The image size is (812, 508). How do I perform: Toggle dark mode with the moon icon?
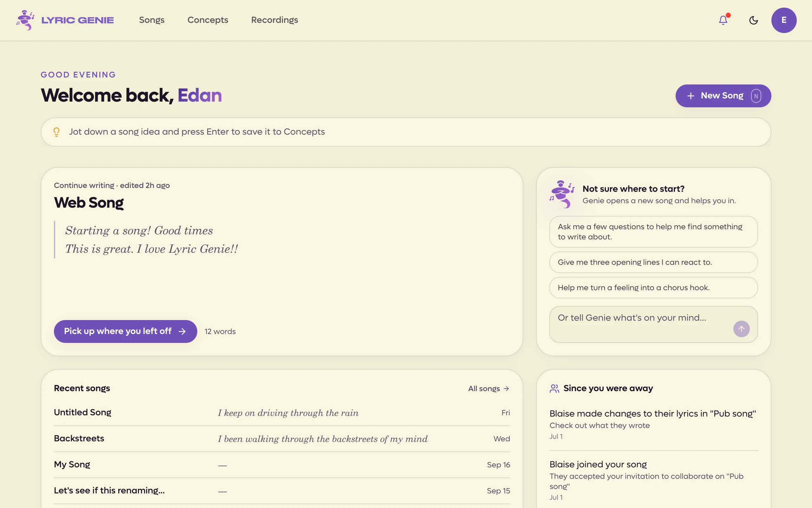[x=754, y=20]
